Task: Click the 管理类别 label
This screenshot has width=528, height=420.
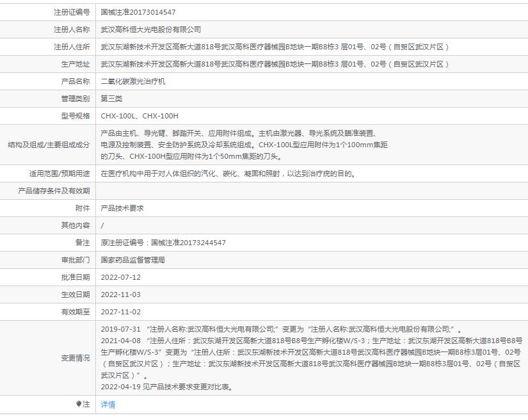Action: click(76, 99)
